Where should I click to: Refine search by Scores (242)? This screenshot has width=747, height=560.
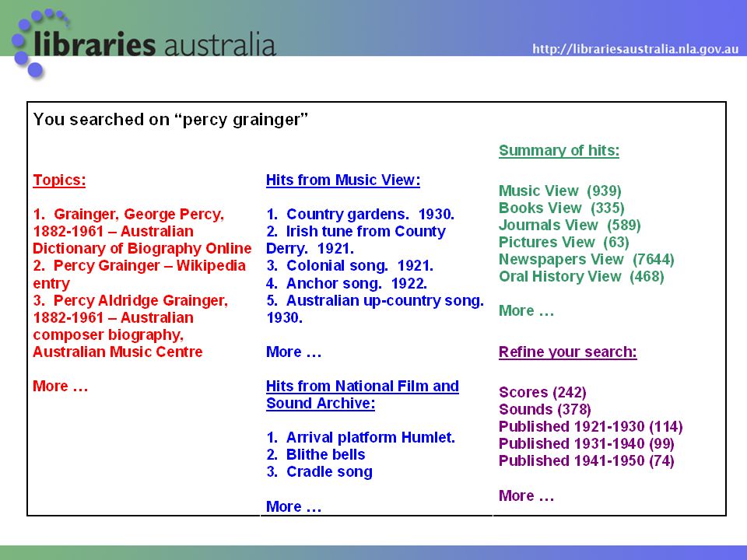click(x=542, y=392)
